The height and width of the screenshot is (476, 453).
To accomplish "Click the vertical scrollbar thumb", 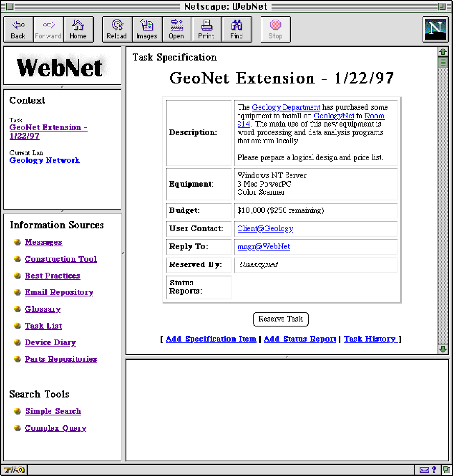I will (443, 63).
